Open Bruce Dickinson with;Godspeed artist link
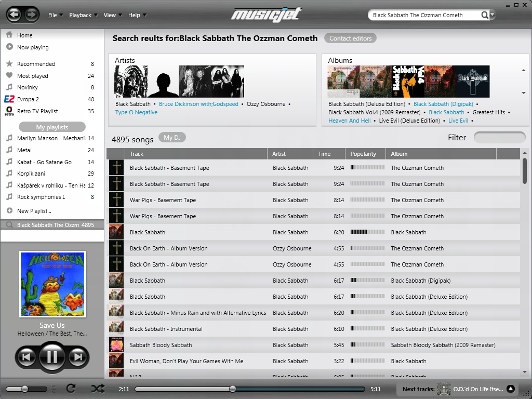 (198, 104)
